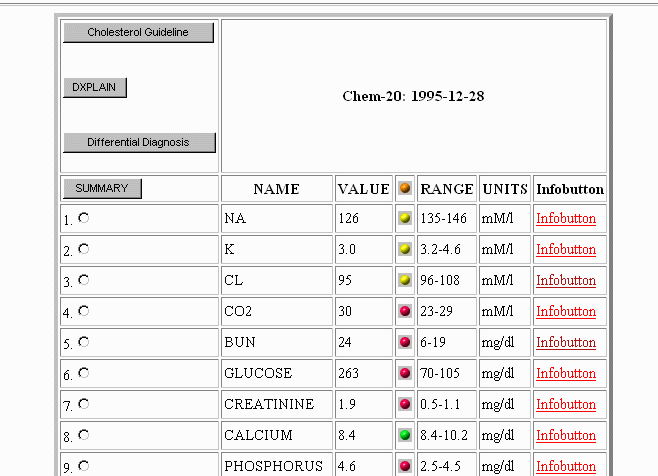
Task: Open the Infobutton link for NA
Action: tap(565, 218)
